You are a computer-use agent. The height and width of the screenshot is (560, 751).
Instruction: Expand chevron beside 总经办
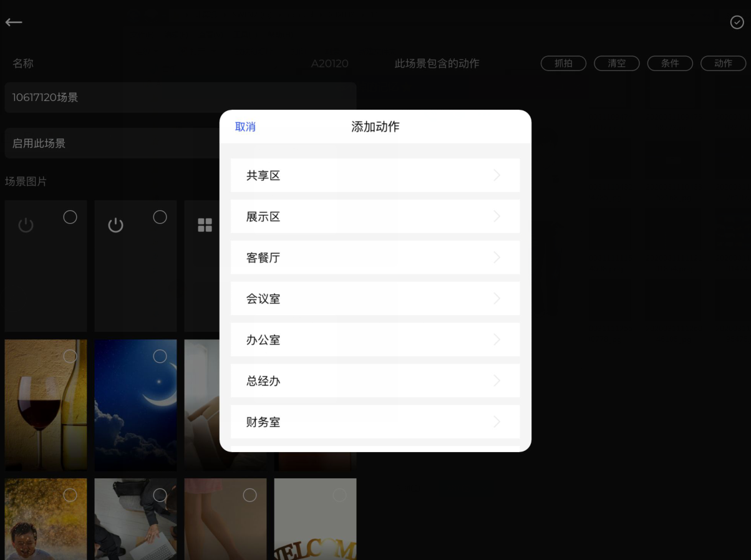coord(497,381)
